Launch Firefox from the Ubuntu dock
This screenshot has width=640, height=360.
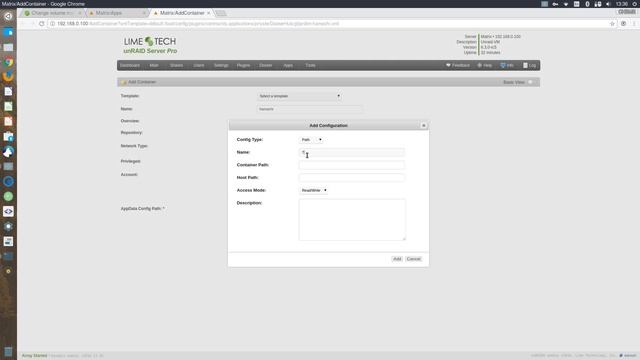click(x=8, y=77)
